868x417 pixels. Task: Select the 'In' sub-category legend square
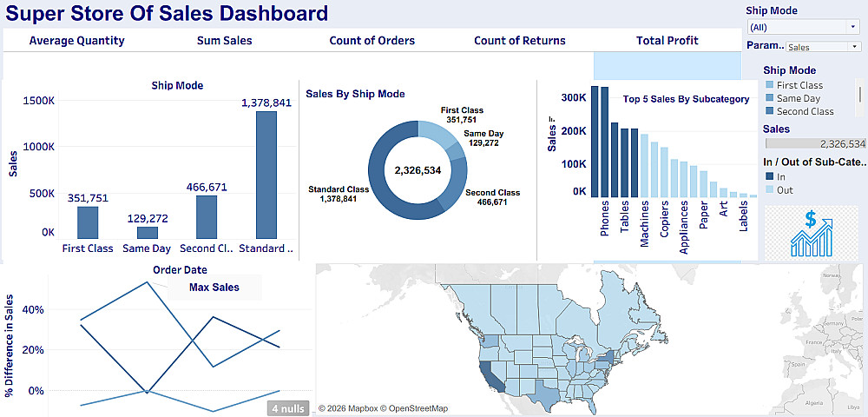[x=769, y=176]
